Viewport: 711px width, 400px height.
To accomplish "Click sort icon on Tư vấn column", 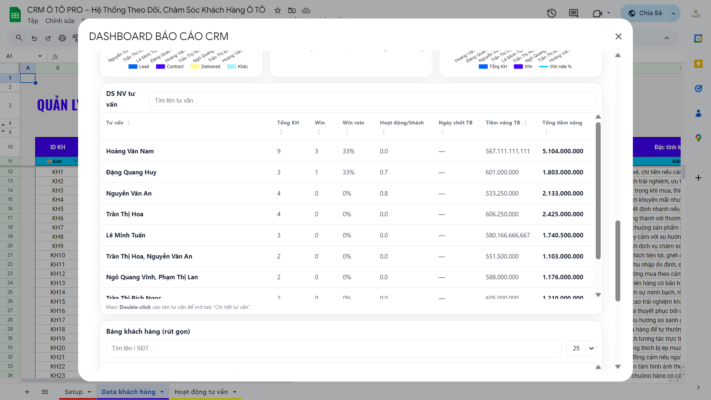I will 129,123.
